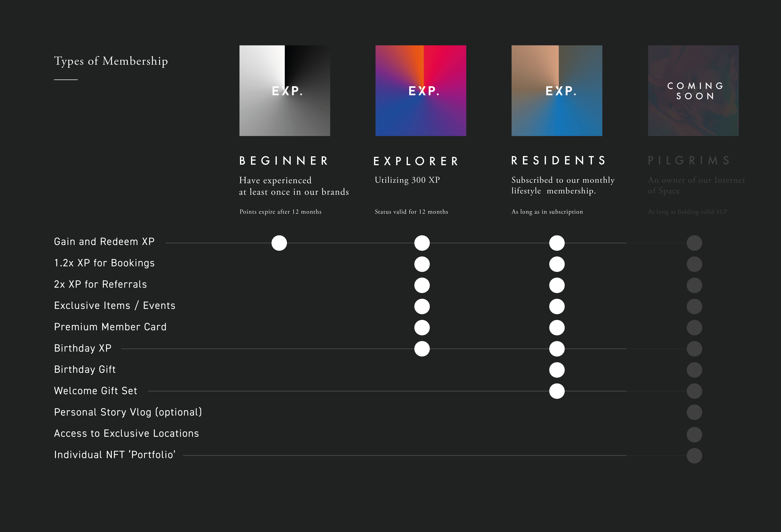The width and height of the screenshot is (781, 532).
Task: Click Pilgrims dot for Individual NFT 'Portfolio'
Action: pos(694,456)
